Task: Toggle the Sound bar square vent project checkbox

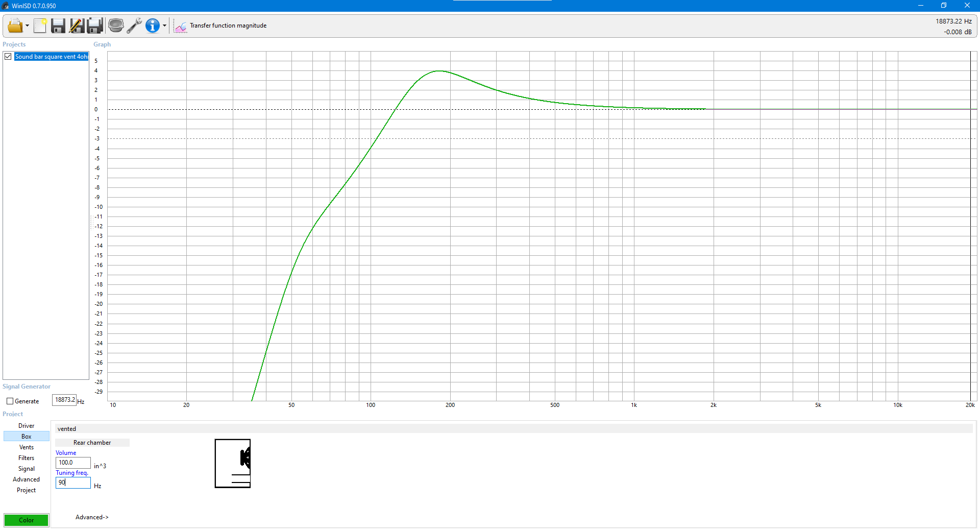Action: (x=8, y=57)
